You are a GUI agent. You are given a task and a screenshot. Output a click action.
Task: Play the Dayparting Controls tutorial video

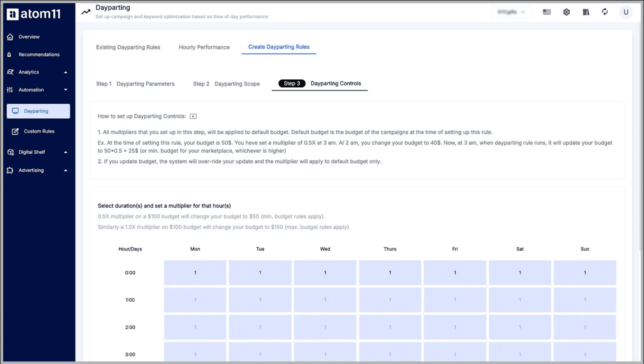(x=193, y=116)
